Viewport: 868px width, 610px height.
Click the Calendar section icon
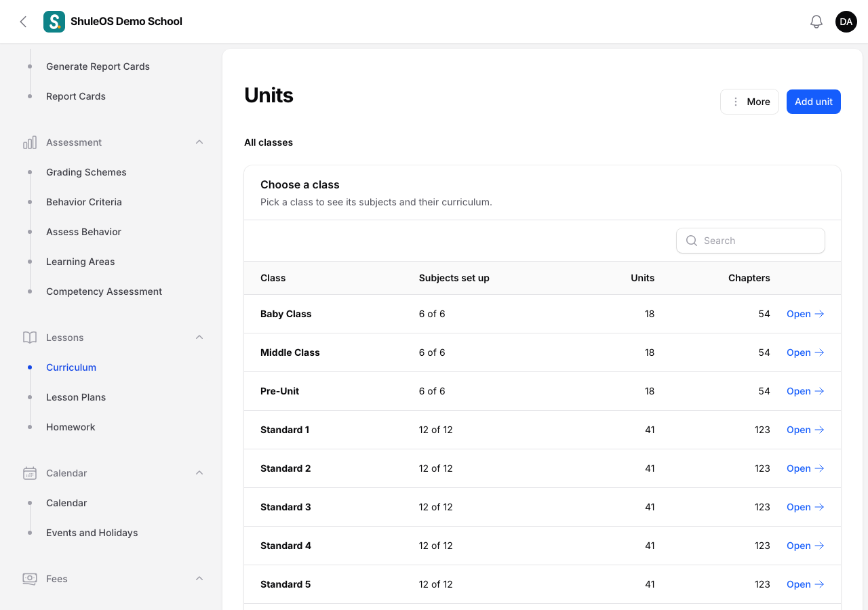[x=30, y=473]
